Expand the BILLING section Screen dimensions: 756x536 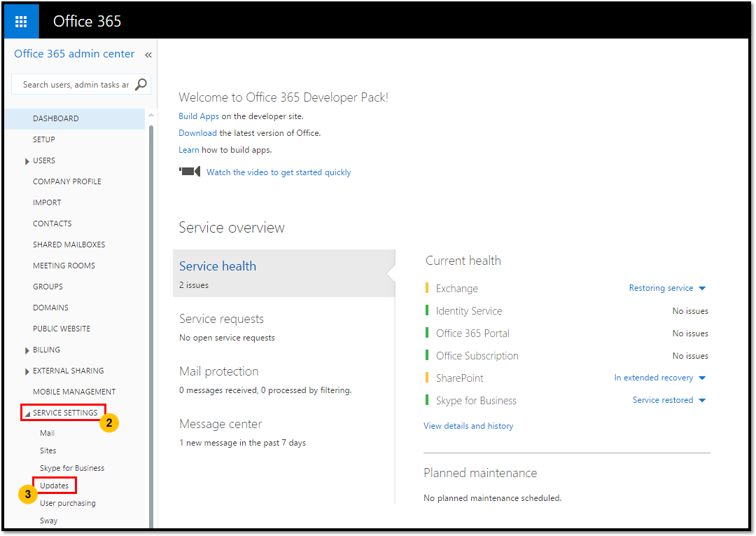pyautogui.click(x=27, y=349)
